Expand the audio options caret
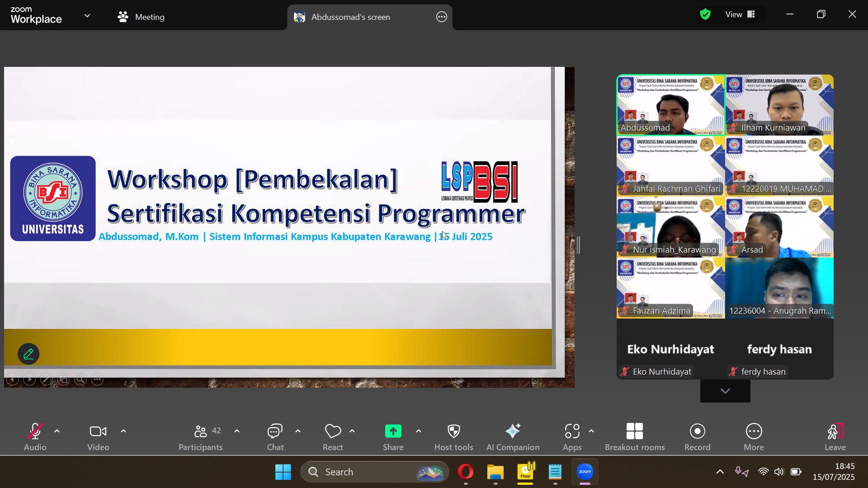The height and width of the screenshot is (488, 868). (x=57, y=431)
